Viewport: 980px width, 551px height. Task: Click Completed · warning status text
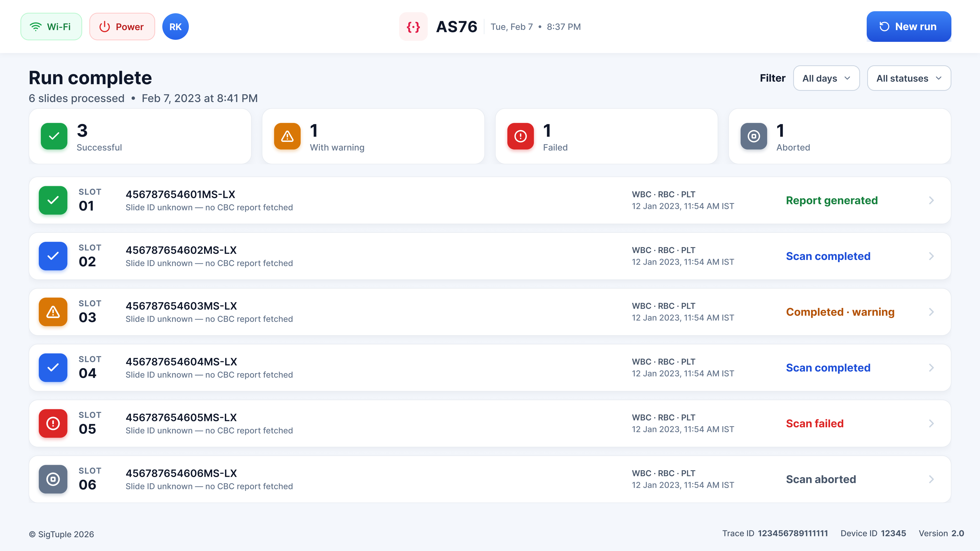(840, 312)
